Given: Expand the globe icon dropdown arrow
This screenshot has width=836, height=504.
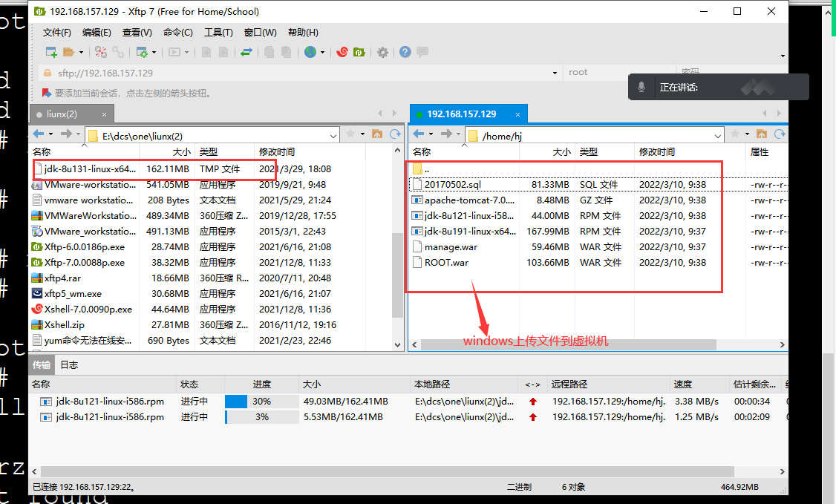Looking at the screenshot, I should 322,52.
